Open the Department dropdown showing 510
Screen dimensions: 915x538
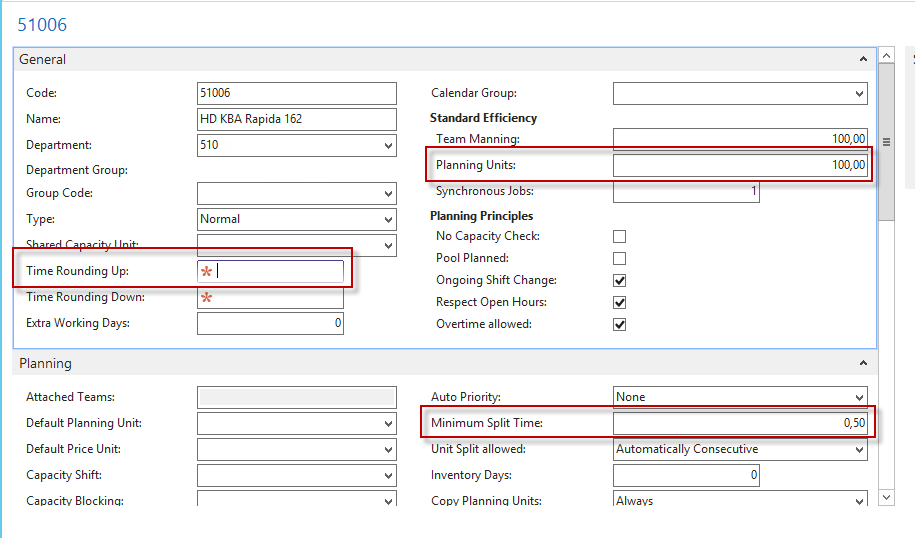[x=388, y=145]
